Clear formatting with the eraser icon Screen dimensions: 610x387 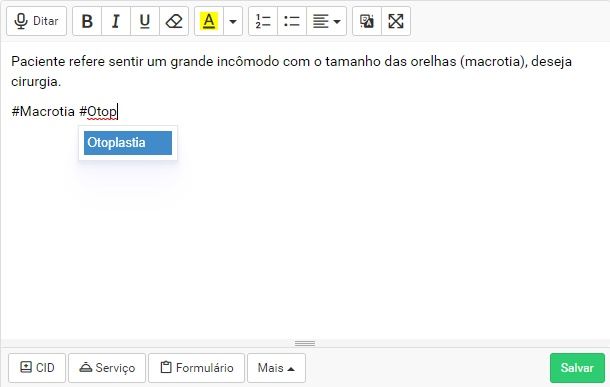pyautogui.click(x=174, y=21)
